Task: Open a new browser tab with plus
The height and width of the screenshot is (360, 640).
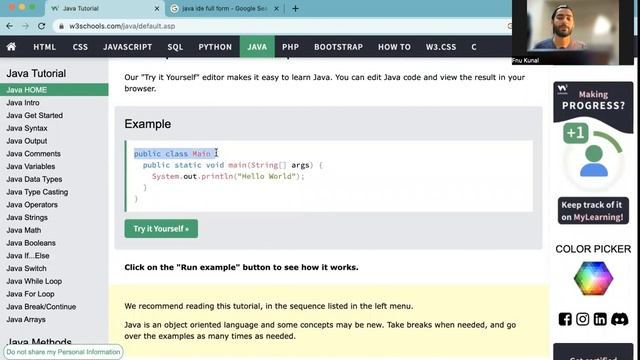Action: (296, 8)
